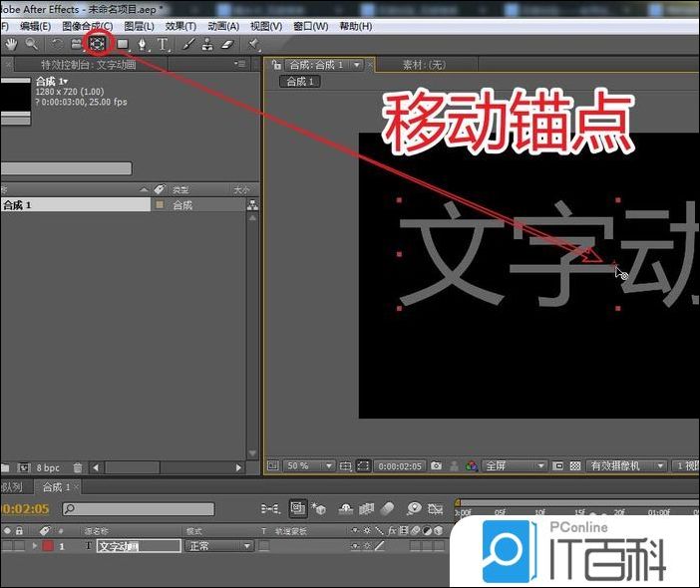Click the snapshot camera icon in viewer
The image size is (700, 588).
[436, 465]
